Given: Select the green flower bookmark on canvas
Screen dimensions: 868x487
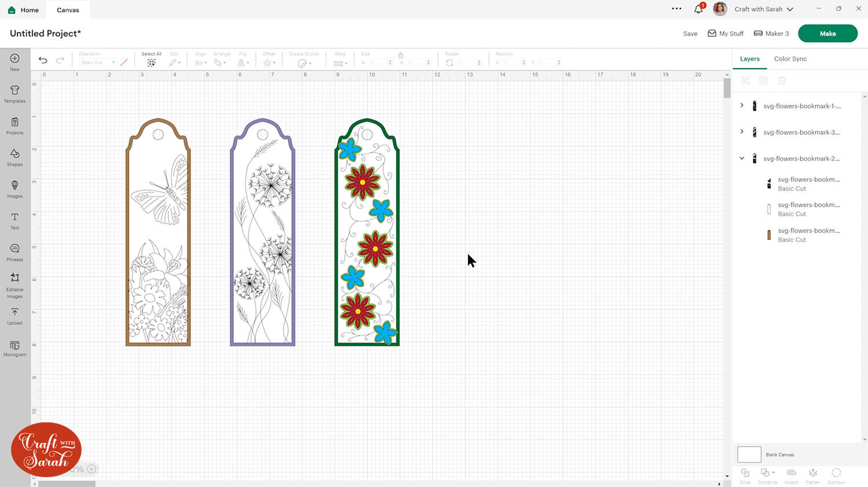Looking at the screenshot, I should pyautogui.click(x=367, y=232).
